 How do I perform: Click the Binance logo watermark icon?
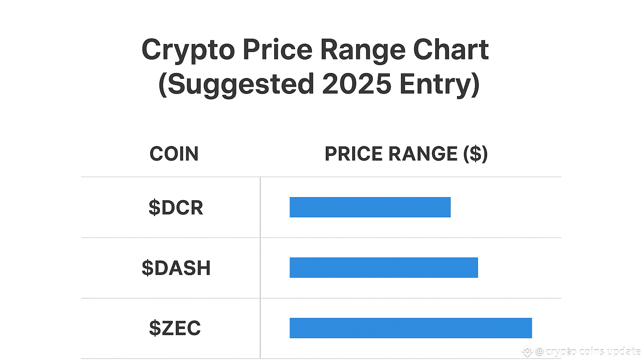tap(527, 352)
